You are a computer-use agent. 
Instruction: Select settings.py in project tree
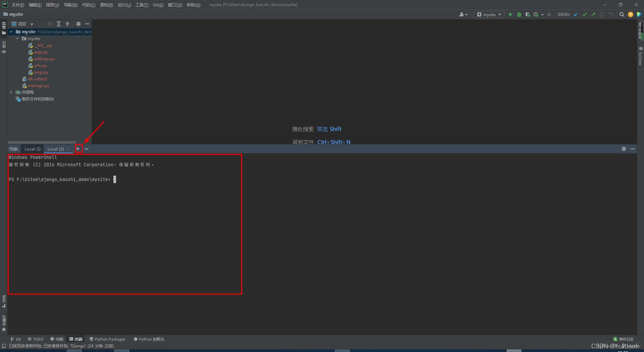(44, 59)
